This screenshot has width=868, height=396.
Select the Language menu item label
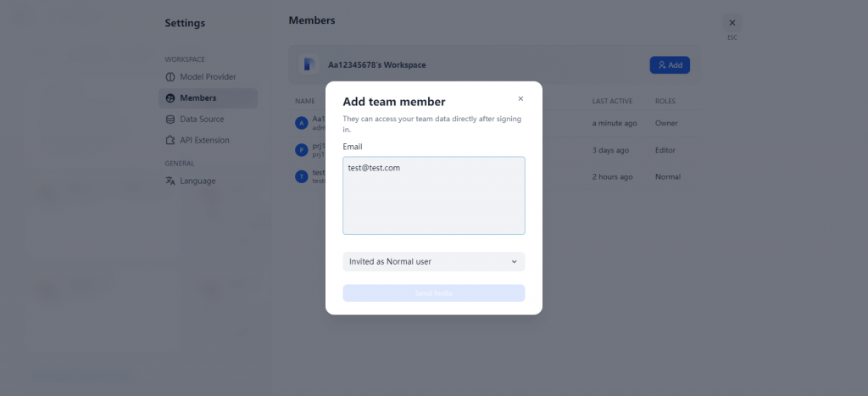pyautogui.click(x=198, y=181)
